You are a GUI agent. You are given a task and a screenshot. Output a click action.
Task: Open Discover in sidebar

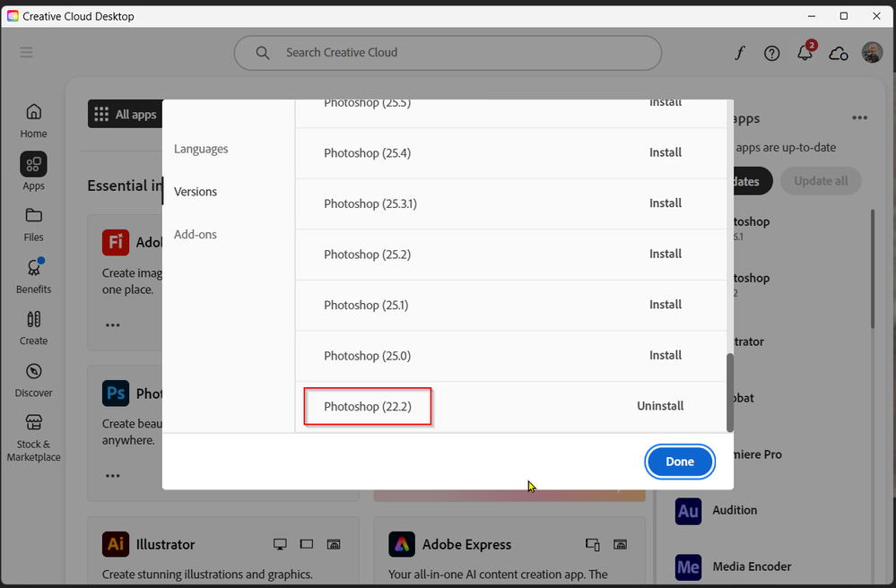pos(34,380)
